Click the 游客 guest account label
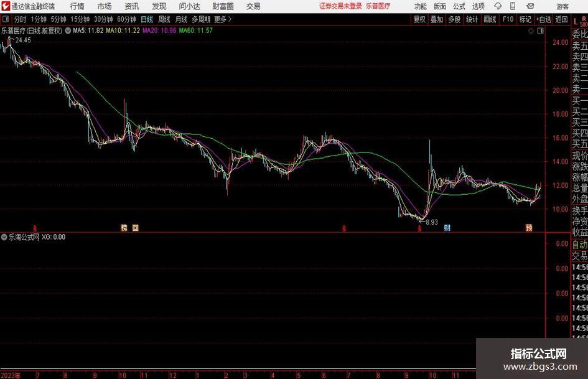The image size is (588, 379). [x=562, y=6]
